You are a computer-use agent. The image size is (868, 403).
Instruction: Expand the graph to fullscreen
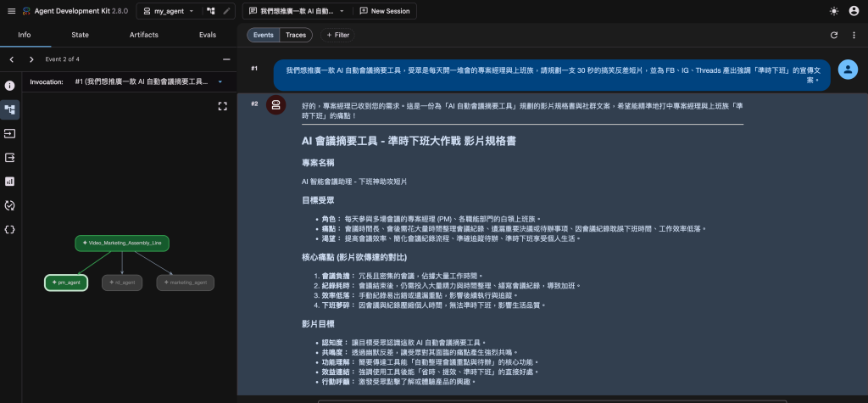(223, 106)
